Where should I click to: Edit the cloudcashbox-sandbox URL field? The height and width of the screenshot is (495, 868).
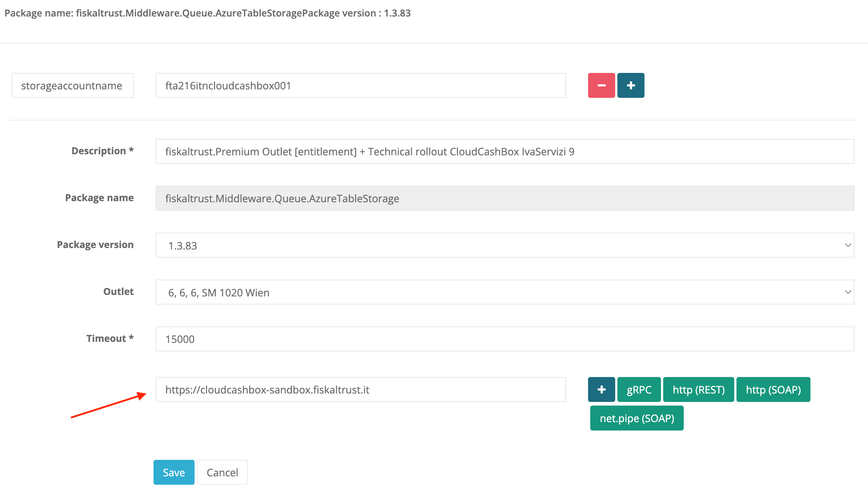(x=361, y=389)
